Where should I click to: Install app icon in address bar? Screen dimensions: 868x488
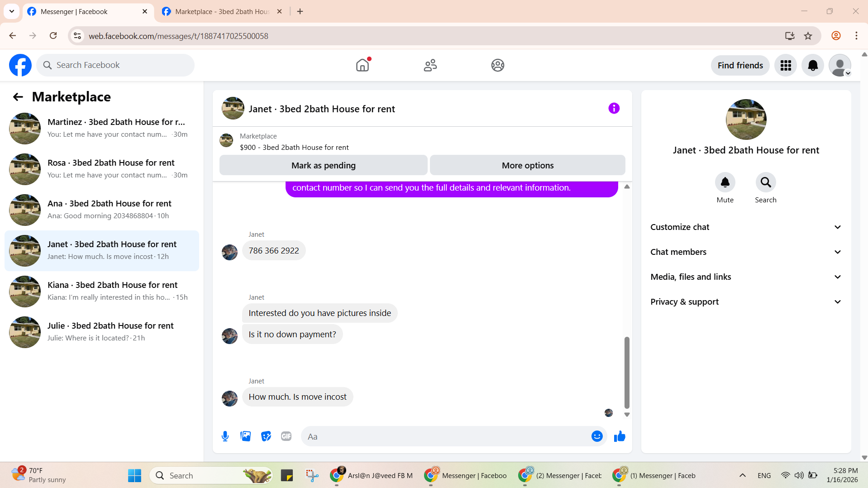(x=790, y=36)
